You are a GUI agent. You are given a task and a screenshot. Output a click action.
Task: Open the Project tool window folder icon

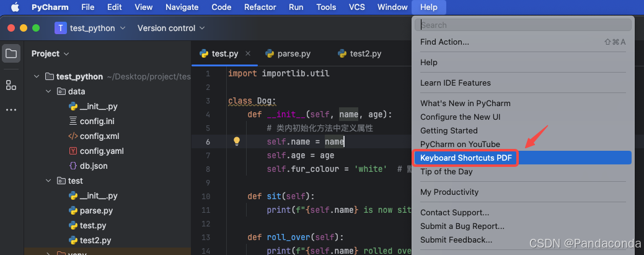[x=11, y=53]
